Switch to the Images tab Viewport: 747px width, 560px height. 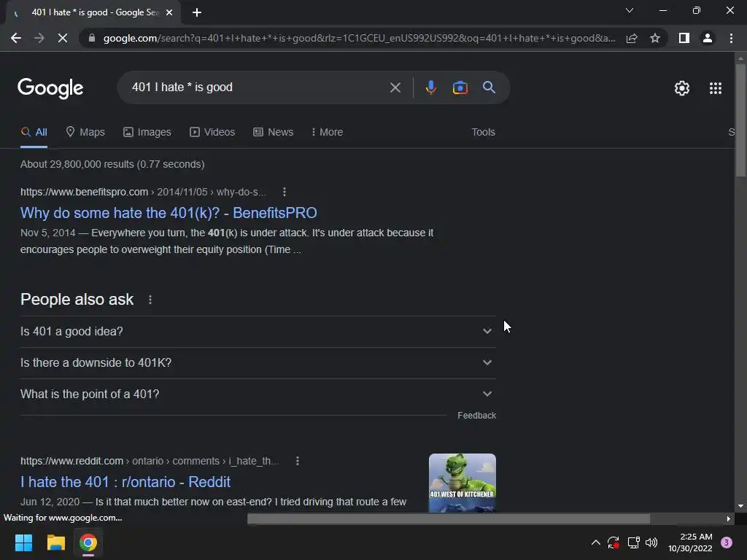pyautogui.click(x=147, y=132)
